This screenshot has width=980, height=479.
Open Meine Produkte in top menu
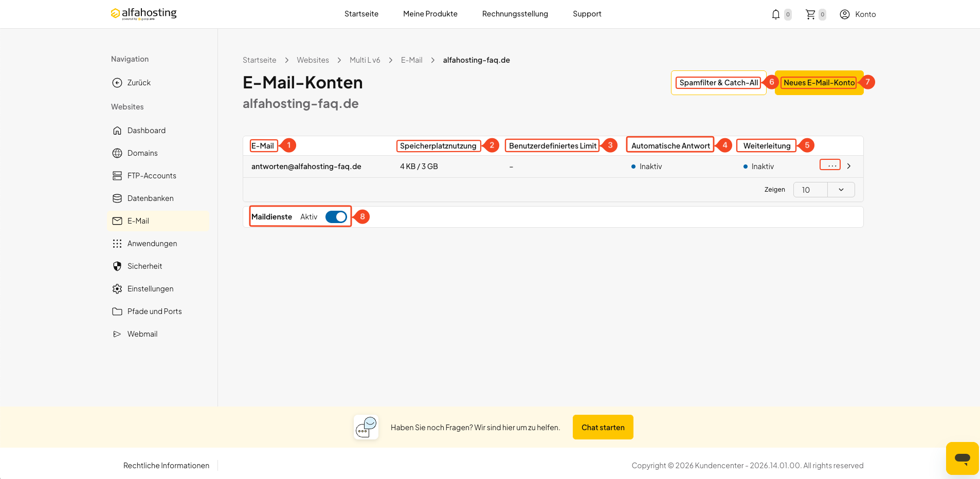(x=430, y=14)
